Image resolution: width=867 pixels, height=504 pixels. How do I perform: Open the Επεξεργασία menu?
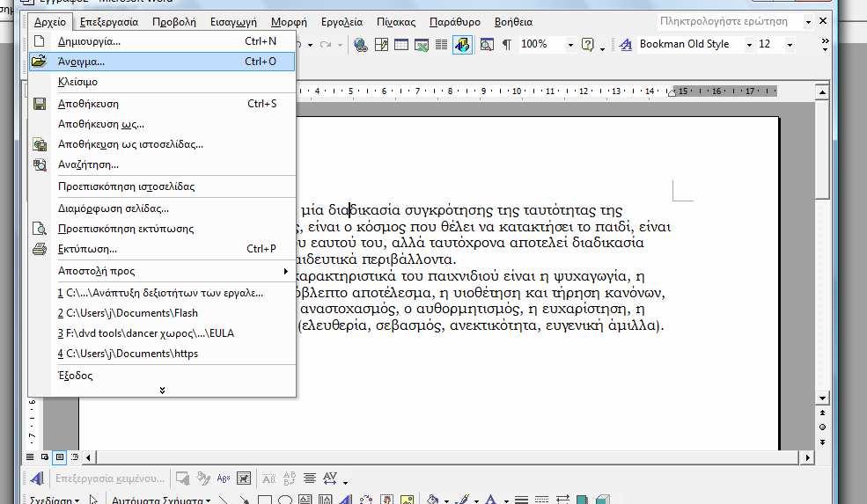pyautogui.click(x=109, y=22)
